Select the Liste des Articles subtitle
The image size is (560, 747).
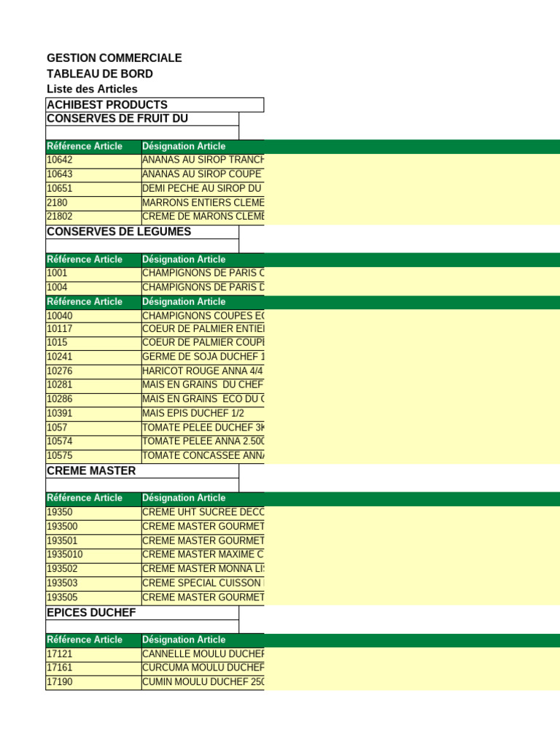pyautogui.click(x=92, y=89)
